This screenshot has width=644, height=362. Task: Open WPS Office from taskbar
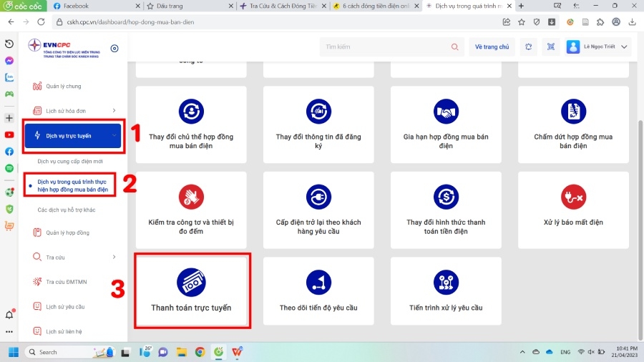coord(237,352)
